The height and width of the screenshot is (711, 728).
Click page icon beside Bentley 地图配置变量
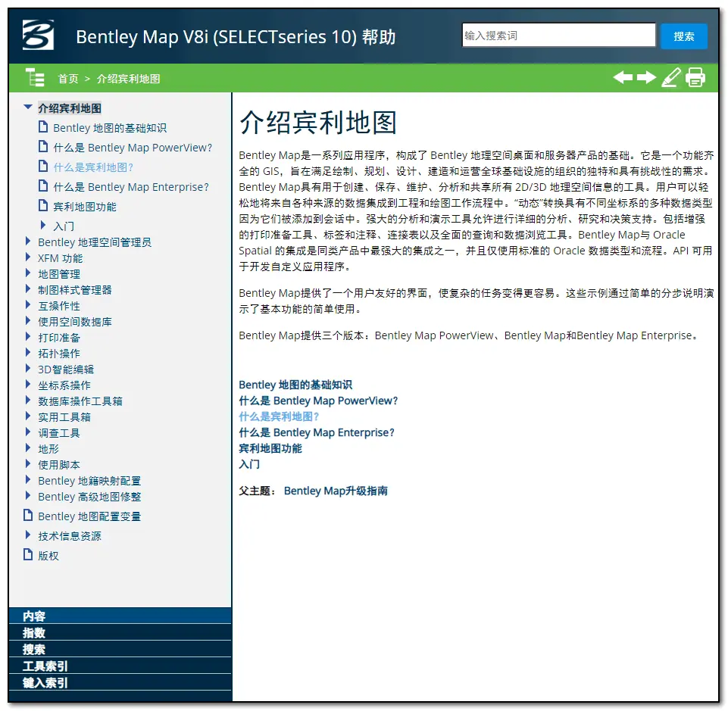28,516
